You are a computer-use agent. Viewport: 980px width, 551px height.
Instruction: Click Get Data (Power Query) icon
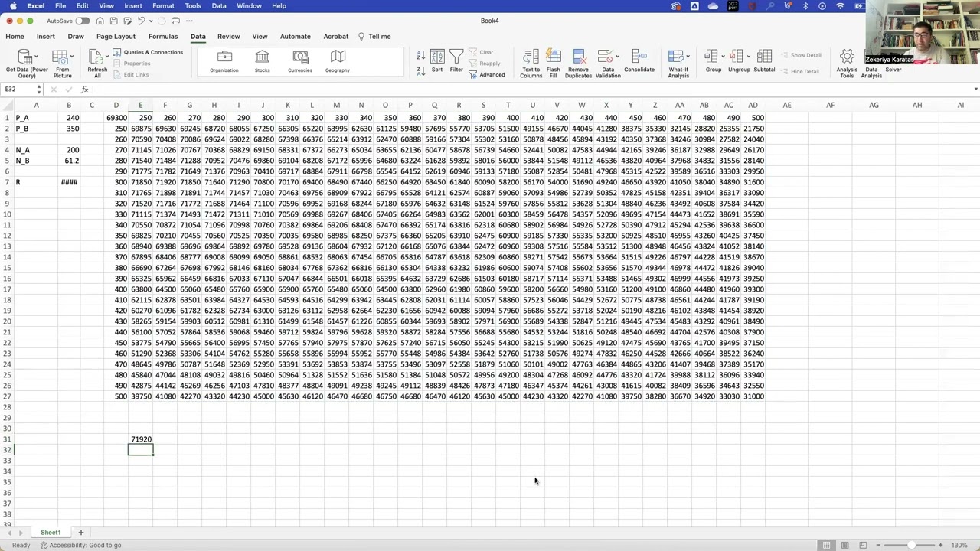coord(24,57)
